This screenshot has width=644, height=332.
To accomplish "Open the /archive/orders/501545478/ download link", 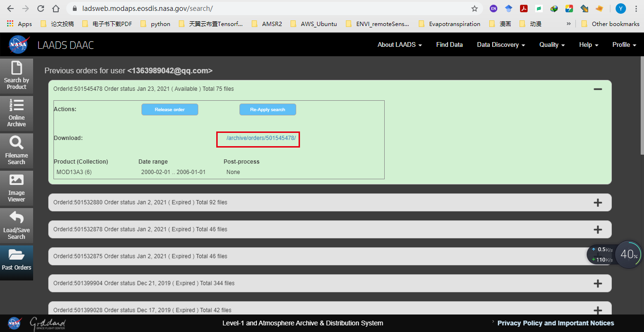I will click(x=258, y=139).
